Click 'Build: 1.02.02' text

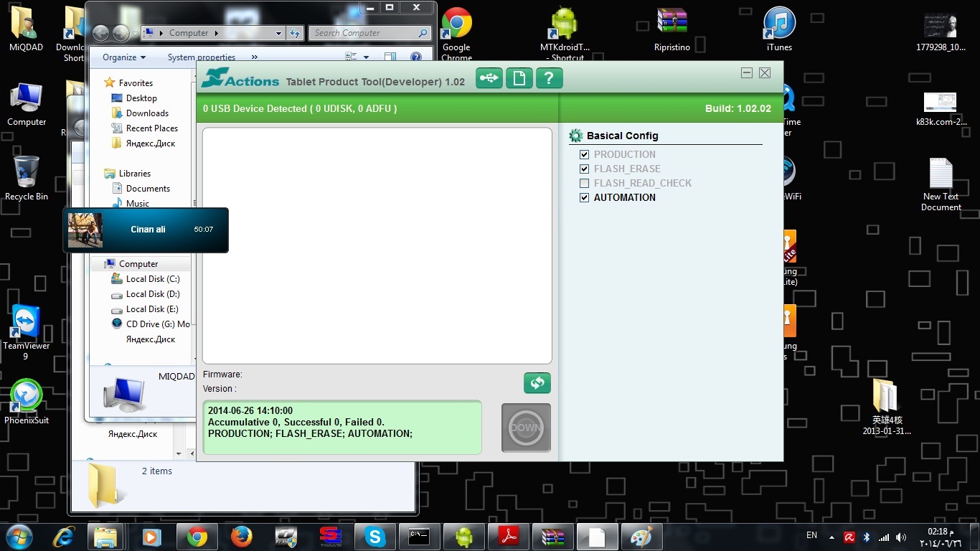(738, 108)
